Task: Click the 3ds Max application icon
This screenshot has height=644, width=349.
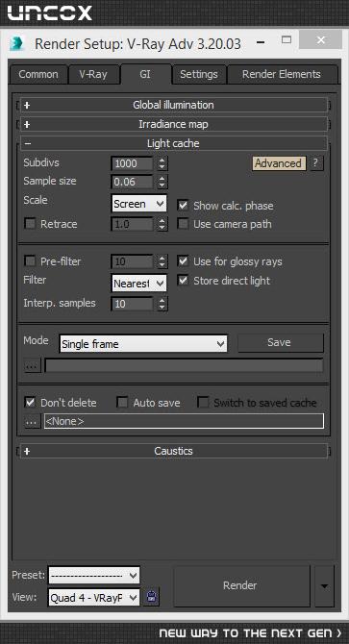Action: [x=17, y=43]
